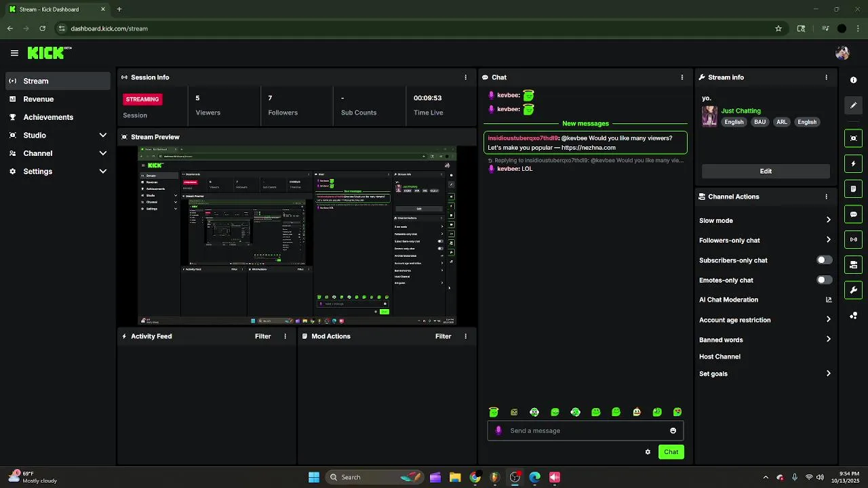Open Channel Actions three-dot options
Image resolution: width=868 pixels, height=488 pixels.
tap(826, 197)
